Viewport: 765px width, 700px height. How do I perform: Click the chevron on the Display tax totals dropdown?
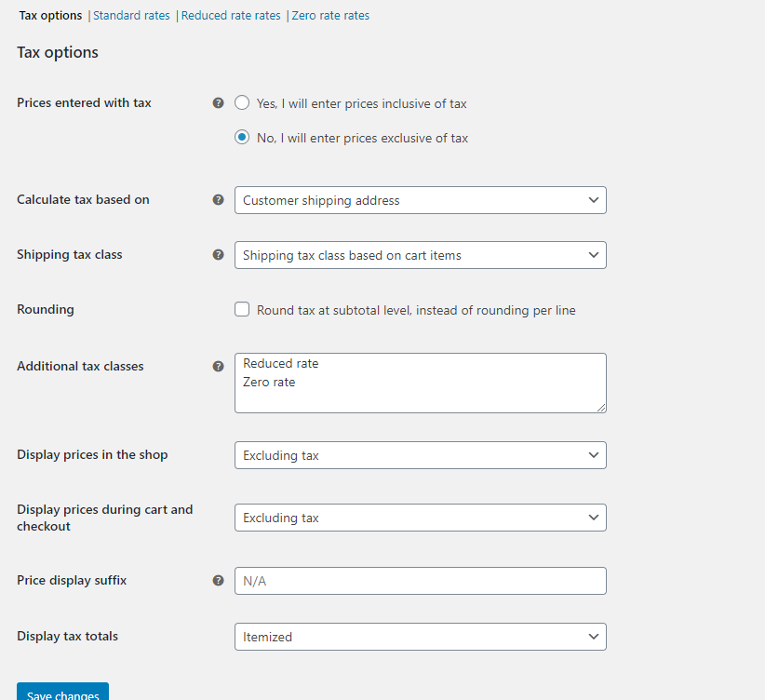(x=594, y=637)
